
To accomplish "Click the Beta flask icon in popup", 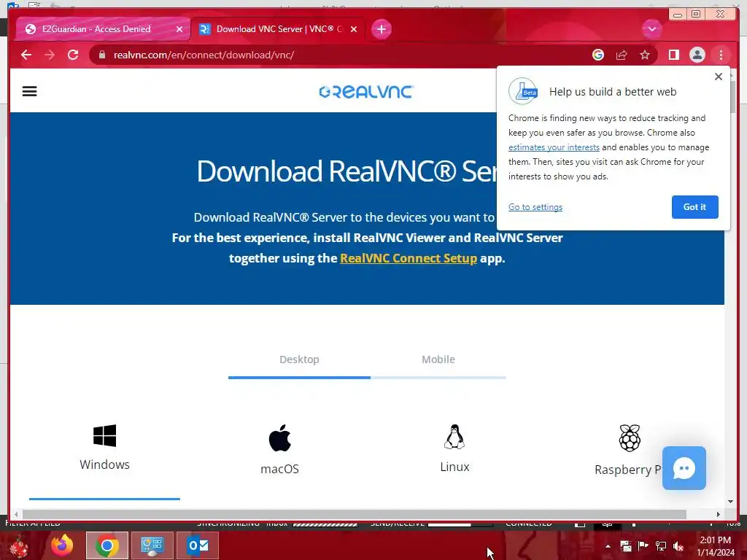I will 523,91.
